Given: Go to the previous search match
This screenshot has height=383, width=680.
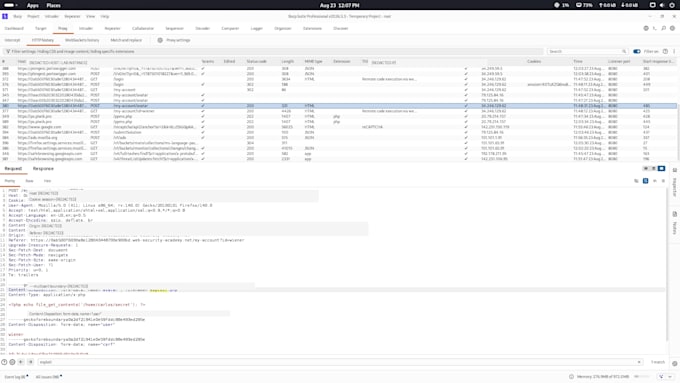Looking at the screenshot, I should pyautogui.click(x=21, y=362).
